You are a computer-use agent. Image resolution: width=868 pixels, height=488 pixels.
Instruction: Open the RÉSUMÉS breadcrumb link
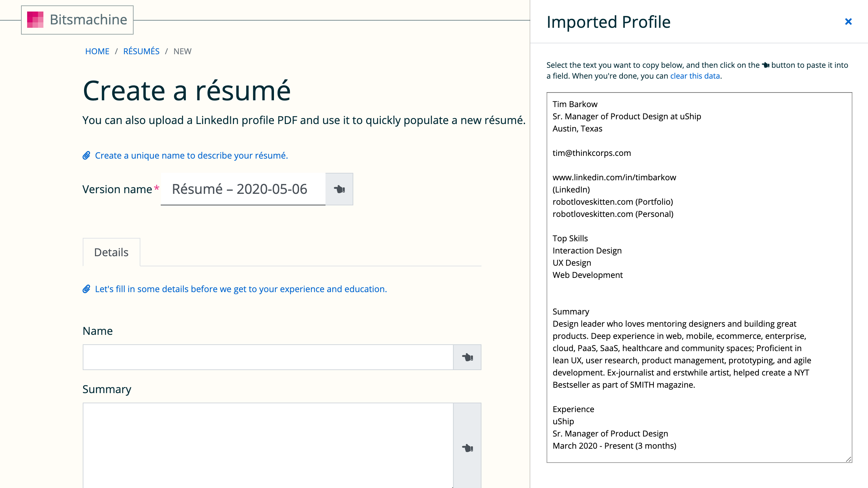(141, 51)
